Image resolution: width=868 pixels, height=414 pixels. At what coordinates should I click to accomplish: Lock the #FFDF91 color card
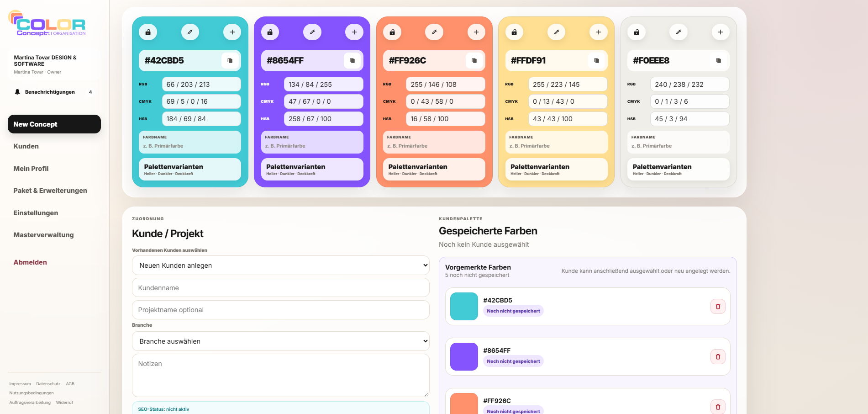pos(514,32)
